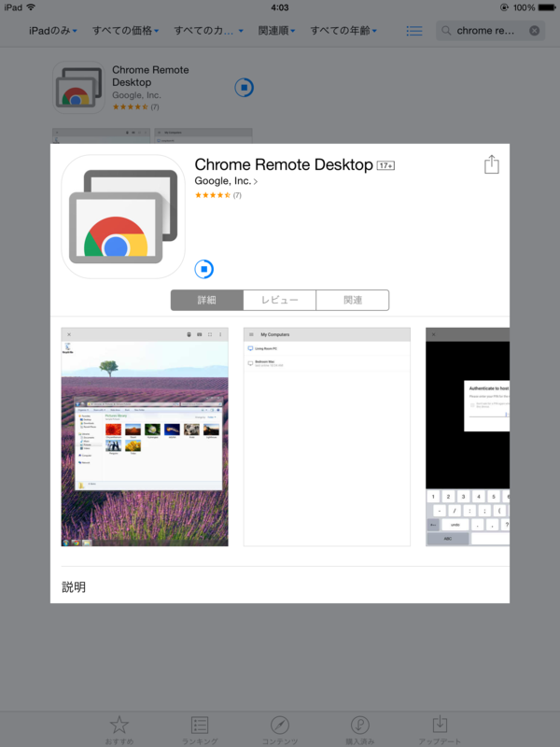Tap Chrome Remote Desktop icon in background results

[x=78, y=87]
